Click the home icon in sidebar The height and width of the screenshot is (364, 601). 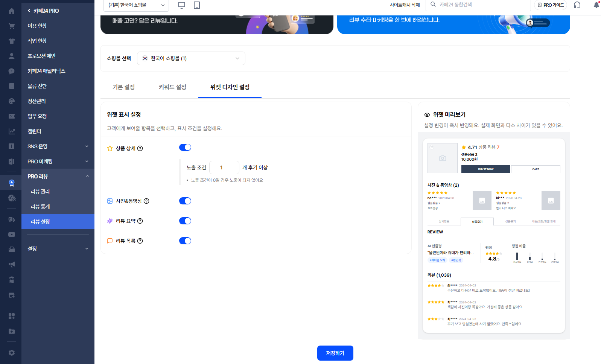[12, 11]
